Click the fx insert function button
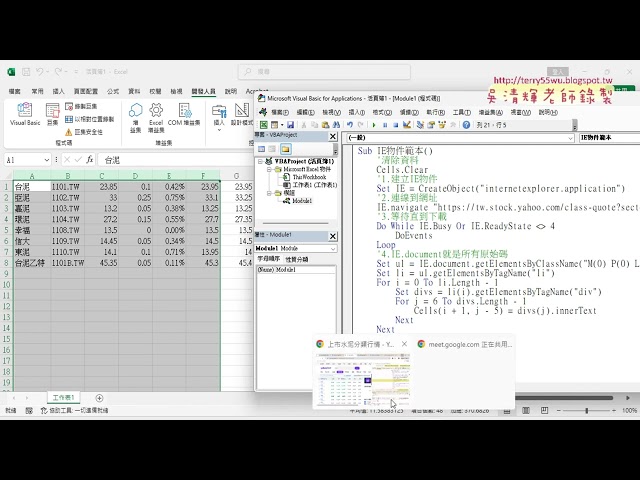The width and height of the screenshot is (640, 480). pos(90,160)
